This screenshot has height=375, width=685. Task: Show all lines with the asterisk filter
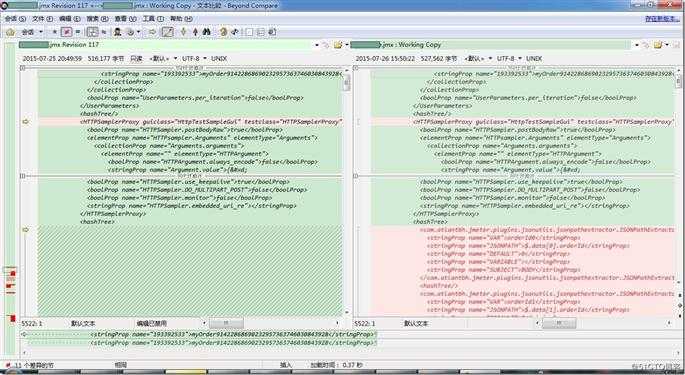click(55, 32)
